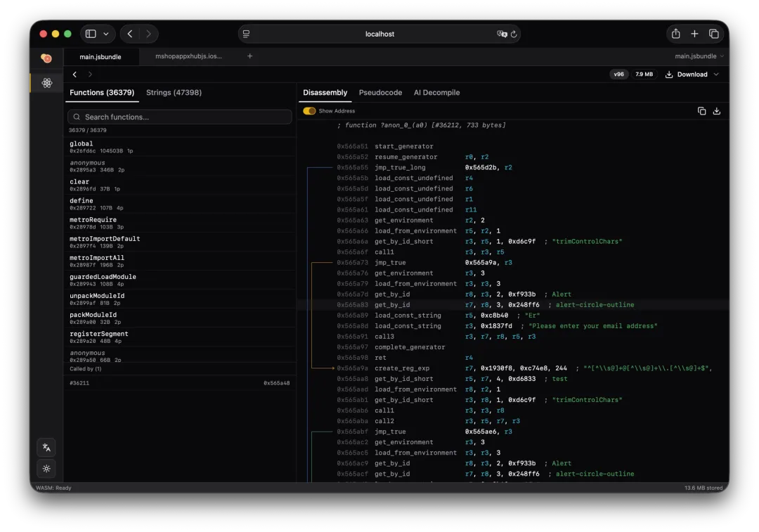Open the main.jsbundle file selector dropdown
This screenshot has width=759, height=532.
tap(699, 56)
